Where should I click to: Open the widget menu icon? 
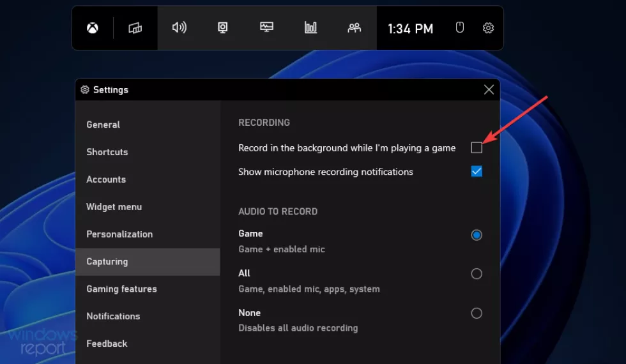(135, 28)
